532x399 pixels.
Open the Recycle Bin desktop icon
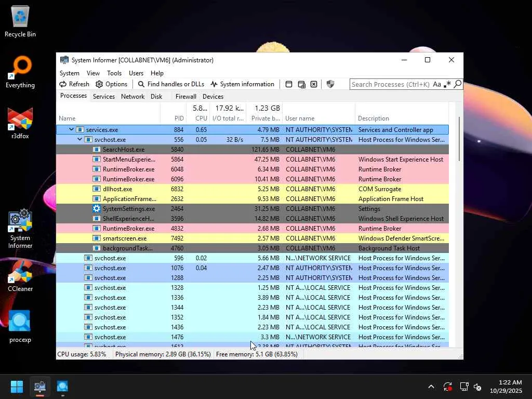(20, 21)
